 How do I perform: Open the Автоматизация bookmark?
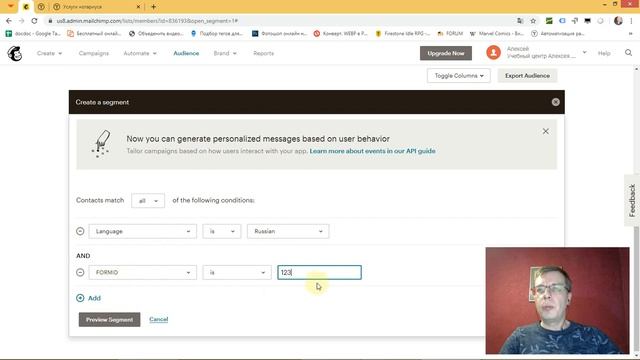[558, 33]
